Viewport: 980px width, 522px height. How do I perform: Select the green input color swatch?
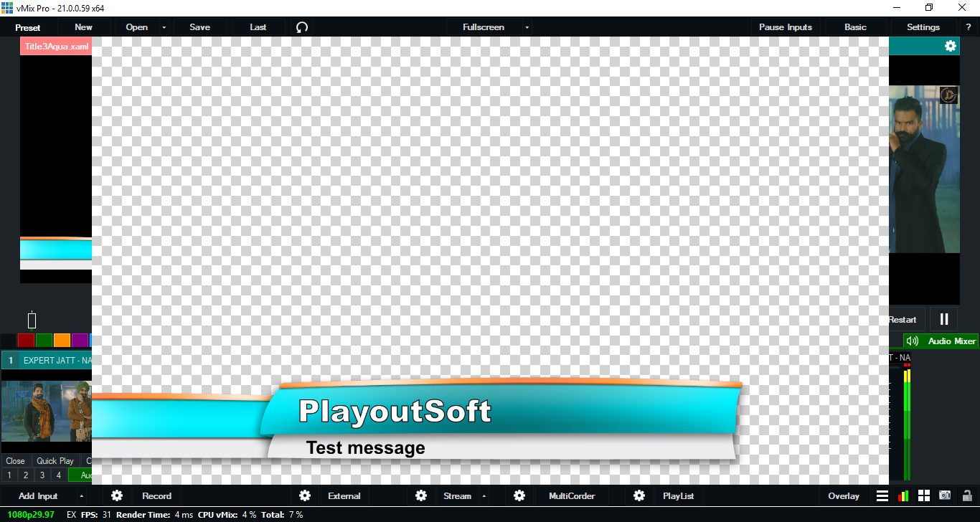pyautogui.click(x=44, y=341)
